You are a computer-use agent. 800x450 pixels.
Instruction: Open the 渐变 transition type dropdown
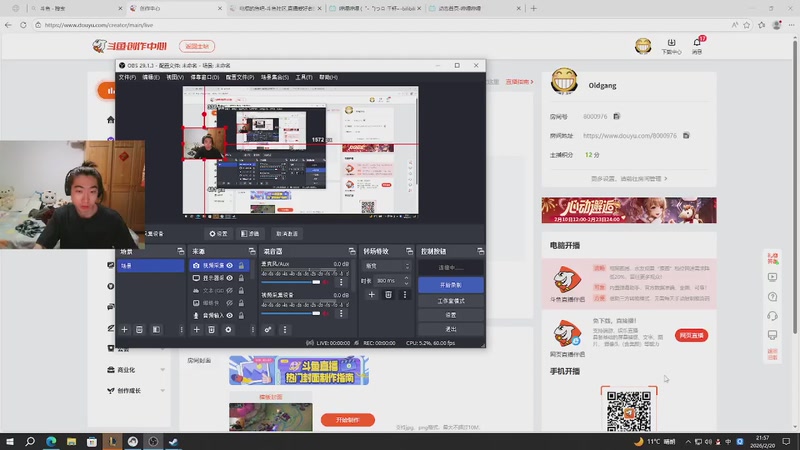click(x=386, y=266)
